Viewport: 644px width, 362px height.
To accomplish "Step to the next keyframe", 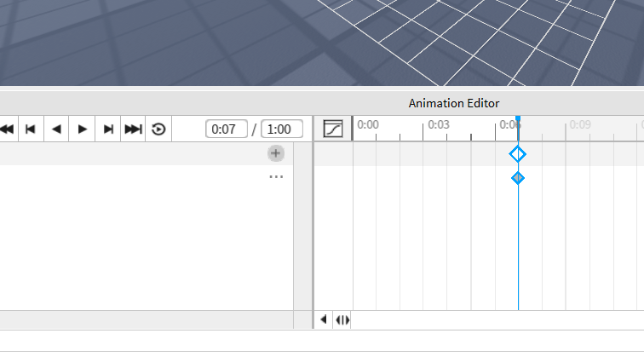I will 108,129.
